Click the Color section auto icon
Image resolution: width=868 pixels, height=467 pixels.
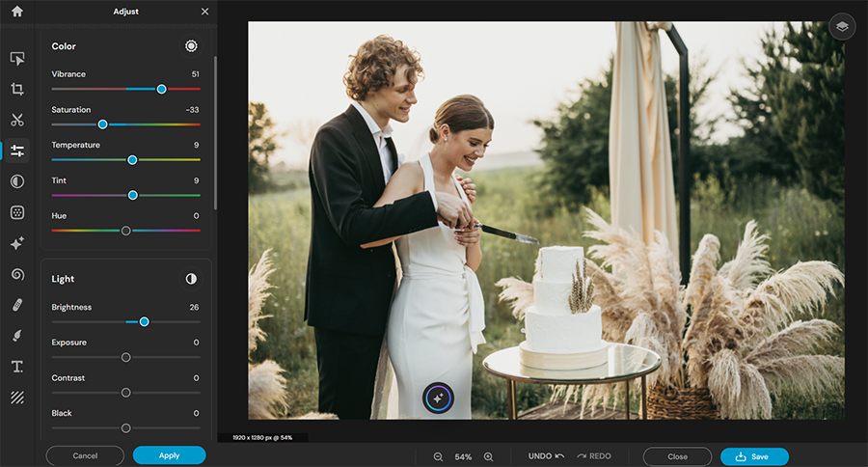(x=191, y=46)
